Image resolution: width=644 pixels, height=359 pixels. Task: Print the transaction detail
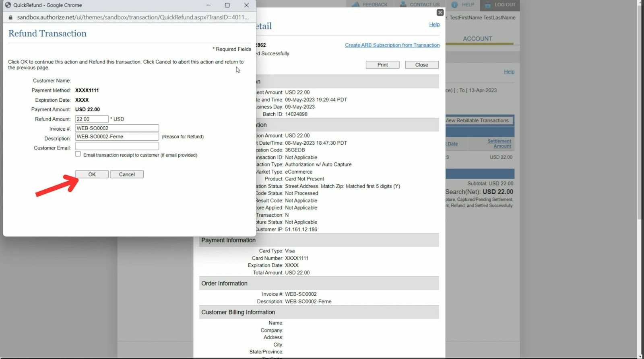tap(382, 65)
